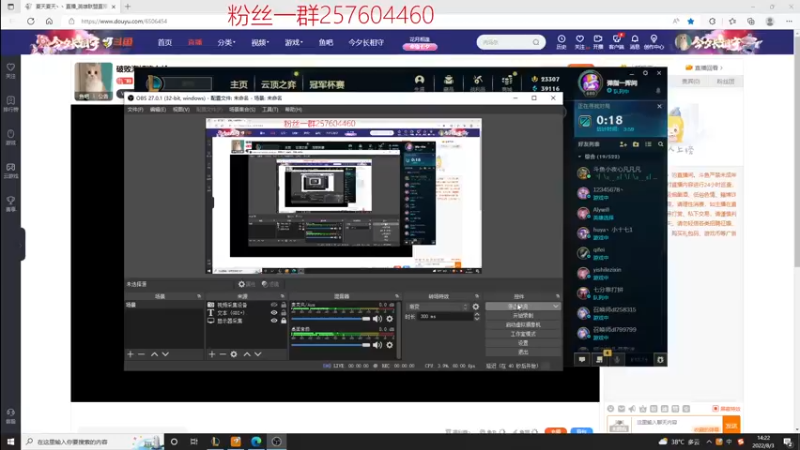Open microphone/Aux audio settings gear
The image size is (800, 450).
click(x=390, y=319)
